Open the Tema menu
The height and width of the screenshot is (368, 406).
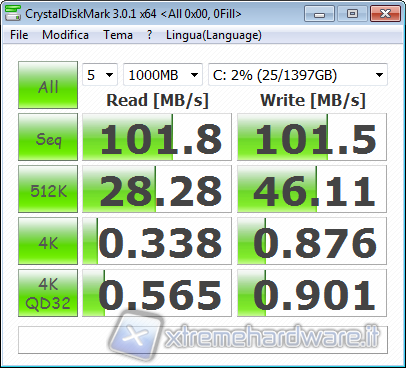118,35
